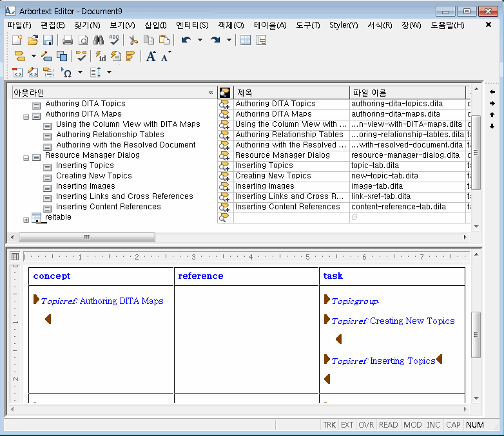Click the overlapping blue squares icon

(x=62, y=56)
